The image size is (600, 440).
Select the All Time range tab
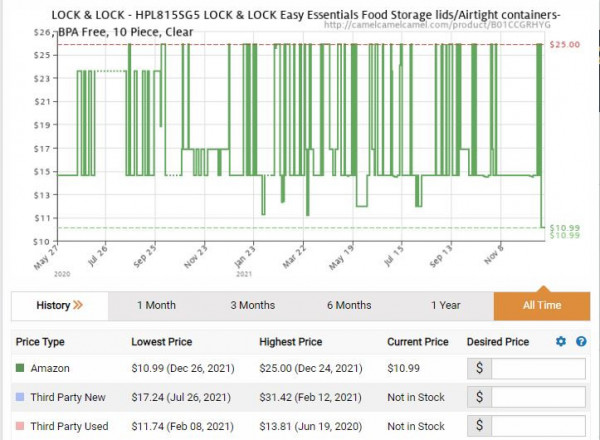[x=542, y=305]
